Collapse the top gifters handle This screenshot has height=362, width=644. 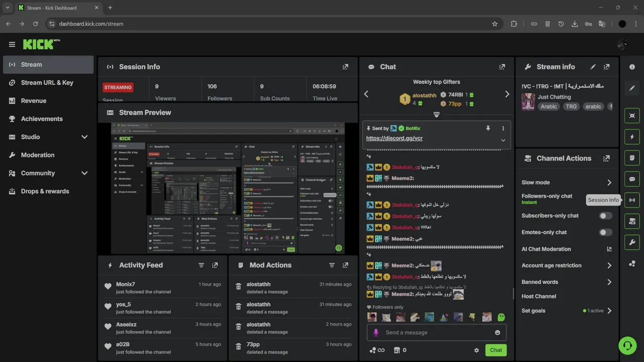click(x=436, y=115)
